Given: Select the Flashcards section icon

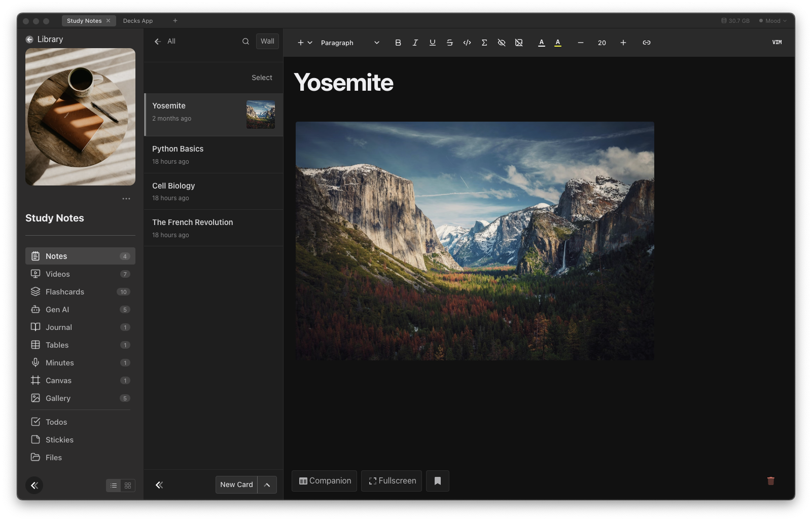Looking at the screenshot, I should [x=34, y=291].
